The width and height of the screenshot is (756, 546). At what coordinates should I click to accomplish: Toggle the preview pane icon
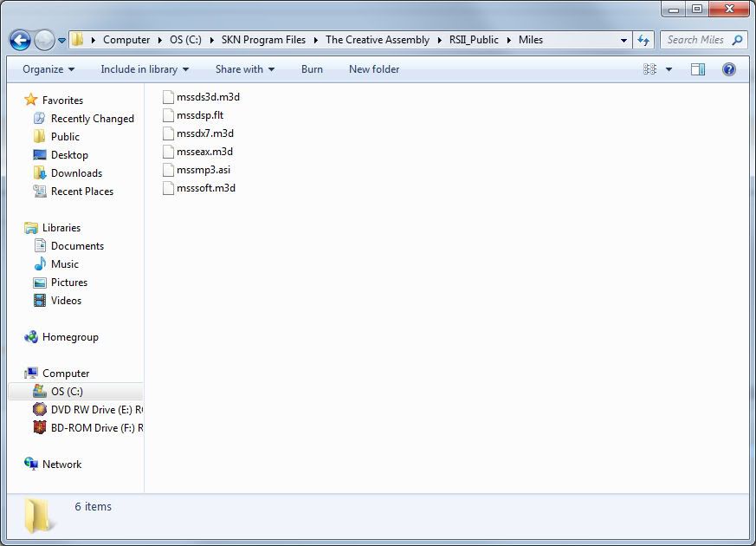point(697,69)
